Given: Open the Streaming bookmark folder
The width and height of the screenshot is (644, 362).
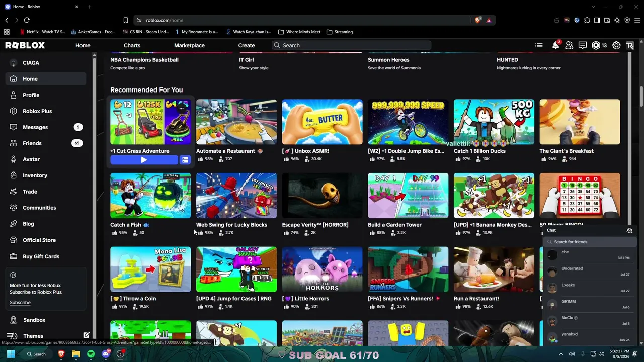Looking at the screenshot, I should point(340,32).
